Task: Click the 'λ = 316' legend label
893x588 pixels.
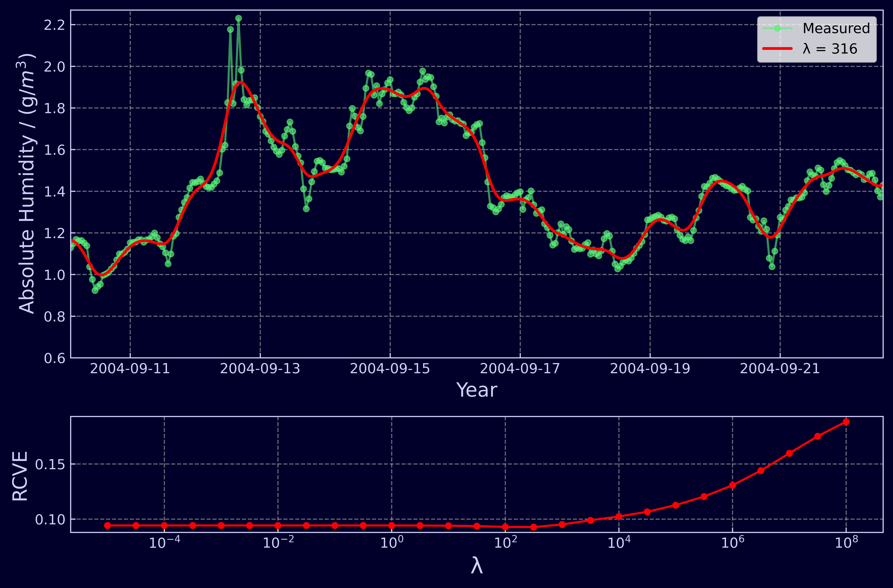Action: (x=830, y=49)
